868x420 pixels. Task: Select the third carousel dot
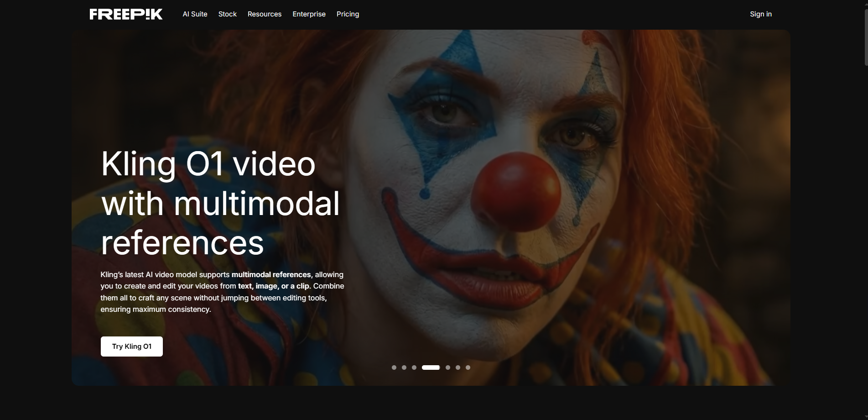pos(414,367)
